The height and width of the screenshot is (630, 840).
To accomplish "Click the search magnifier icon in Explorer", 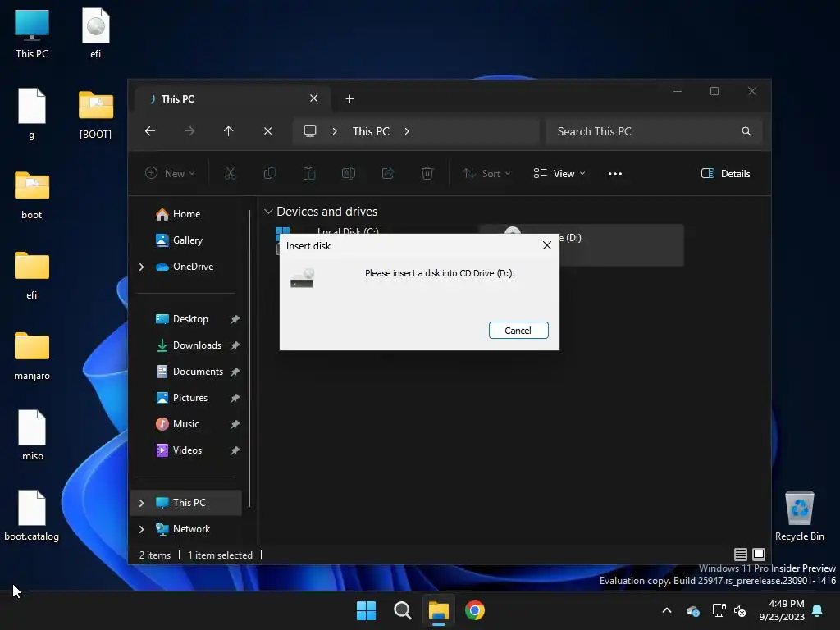I will pos(746,131).
